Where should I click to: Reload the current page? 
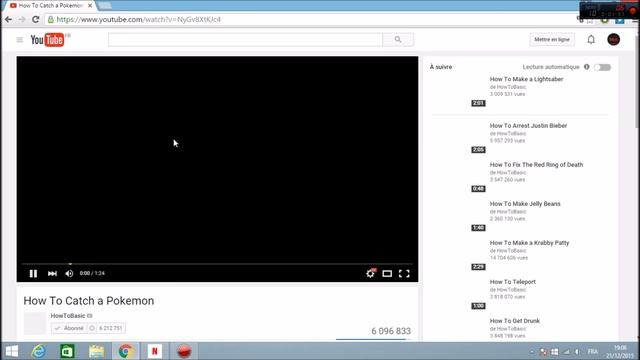click(x=36, y=19)
